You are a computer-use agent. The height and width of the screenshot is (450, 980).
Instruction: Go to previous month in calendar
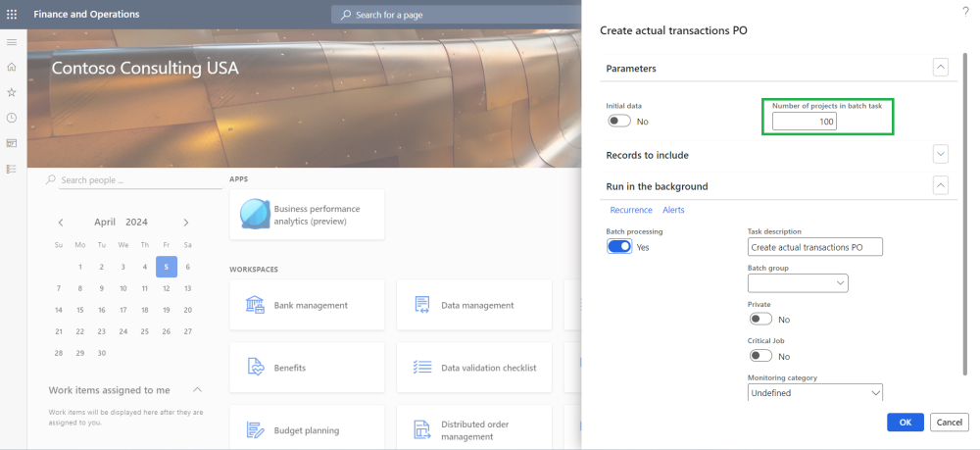click(61, 222)
